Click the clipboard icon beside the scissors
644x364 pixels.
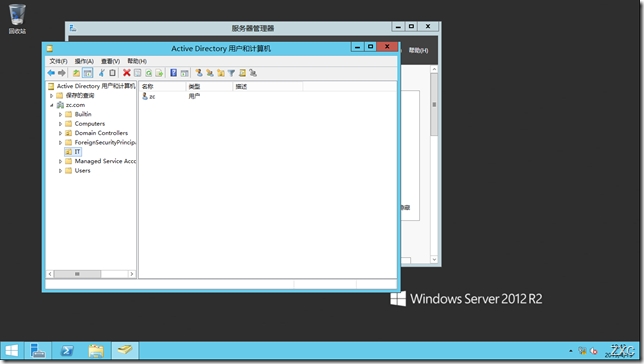[x=112, y=73]
